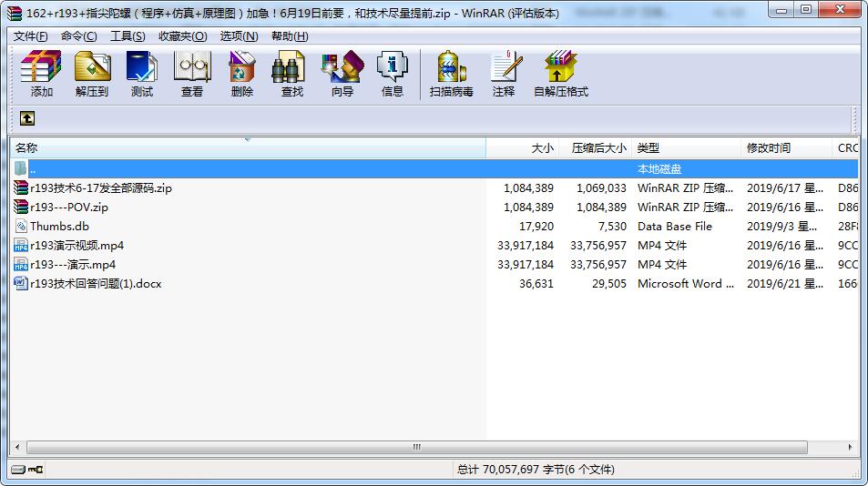Click zip icon of r193---POV.zip

21,207
